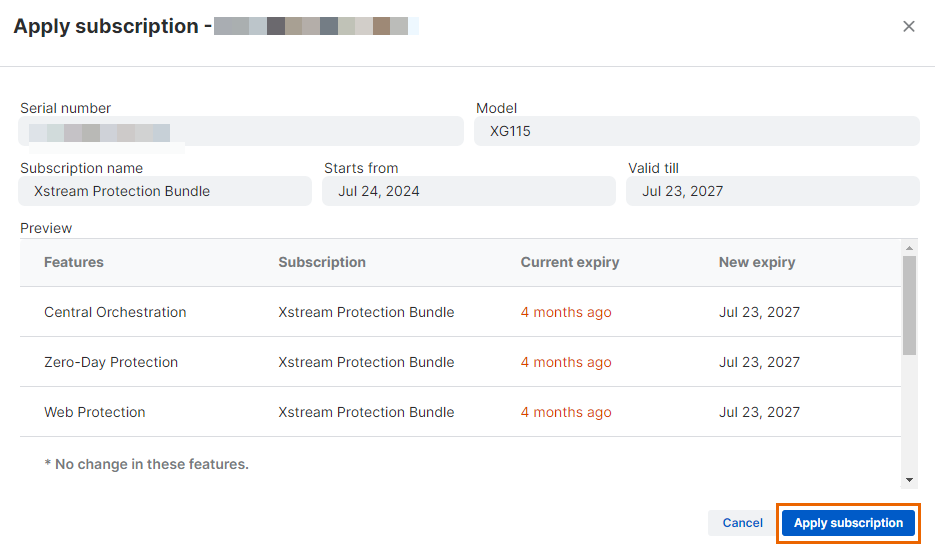The image size is (935, 556).
Task: Click the Model field showing XG115
Action: pos(696,131)
